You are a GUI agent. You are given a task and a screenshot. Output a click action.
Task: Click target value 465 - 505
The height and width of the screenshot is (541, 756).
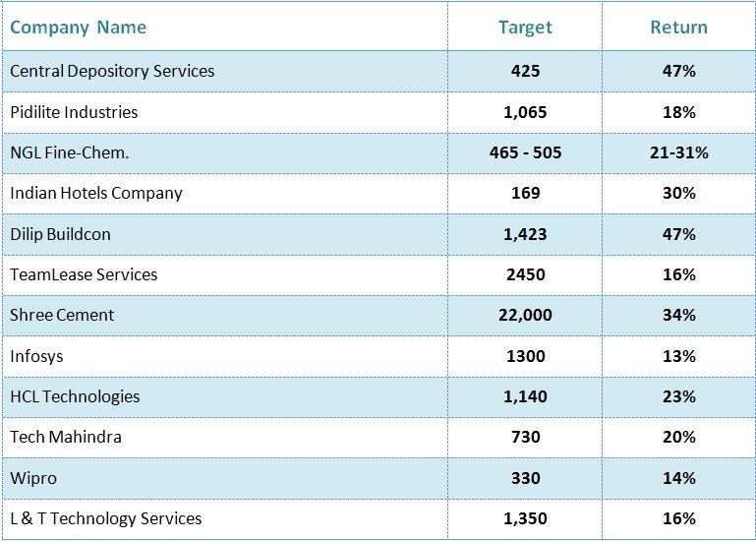tap(525, 152)
